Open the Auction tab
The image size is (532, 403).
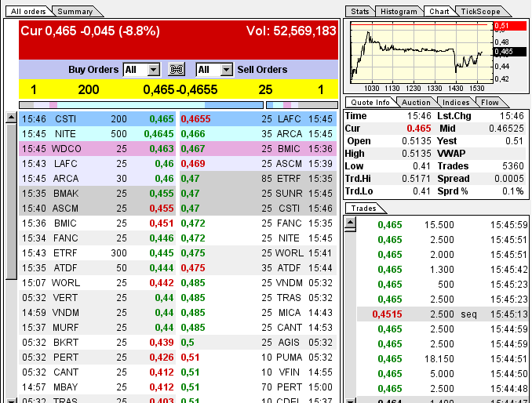click(416, 103)
